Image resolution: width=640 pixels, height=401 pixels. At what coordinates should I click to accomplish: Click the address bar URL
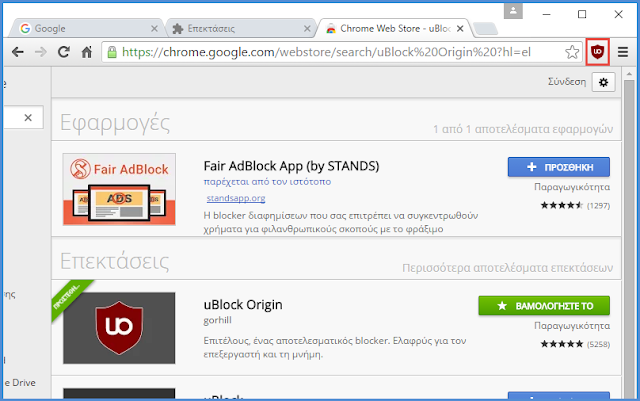(x=327, y=52)
